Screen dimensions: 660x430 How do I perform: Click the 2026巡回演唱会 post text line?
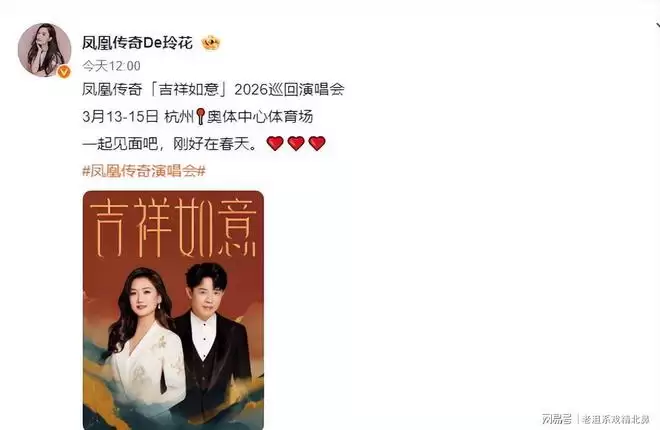coord(213,89)
